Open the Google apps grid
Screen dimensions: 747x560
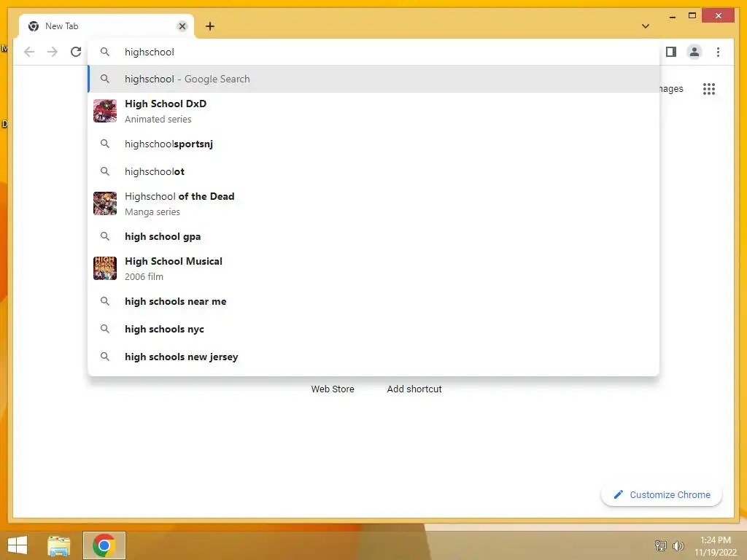point(709,88)
